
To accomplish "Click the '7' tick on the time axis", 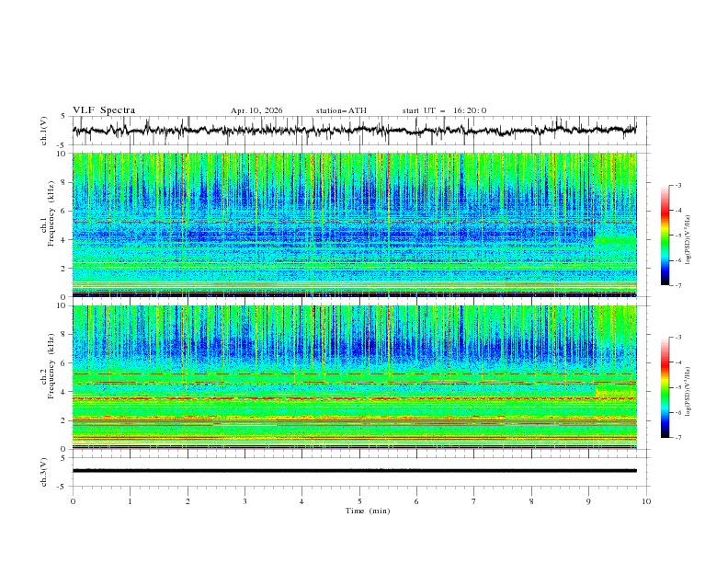I will point(474,501).
